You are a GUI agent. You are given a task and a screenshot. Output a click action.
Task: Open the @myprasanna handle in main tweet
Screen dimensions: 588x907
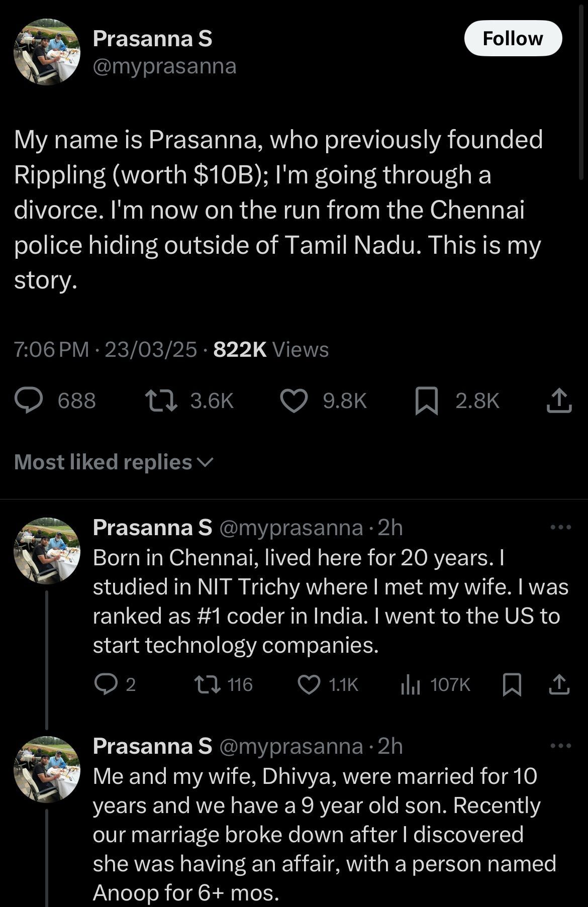pos(164,66)
